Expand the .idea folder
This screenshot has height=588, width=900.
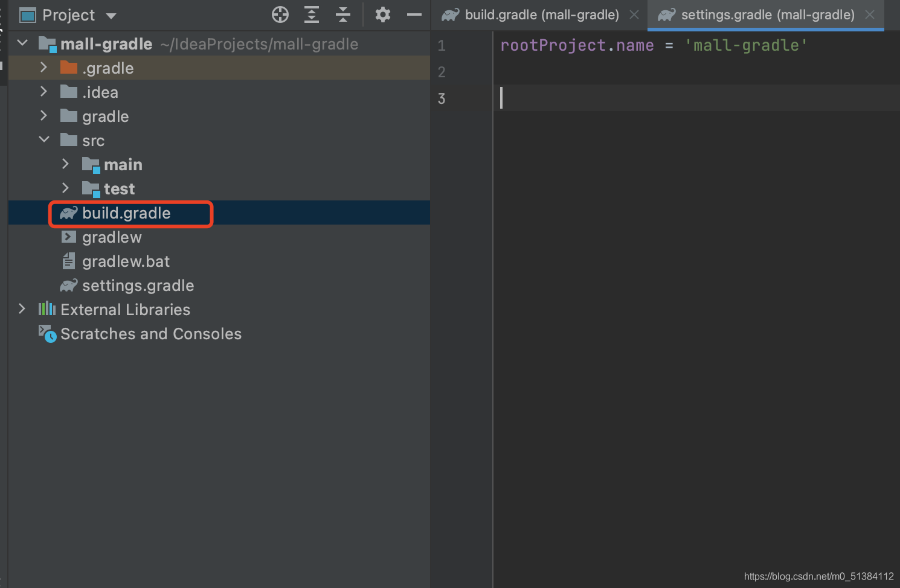(x=43, y=91)
